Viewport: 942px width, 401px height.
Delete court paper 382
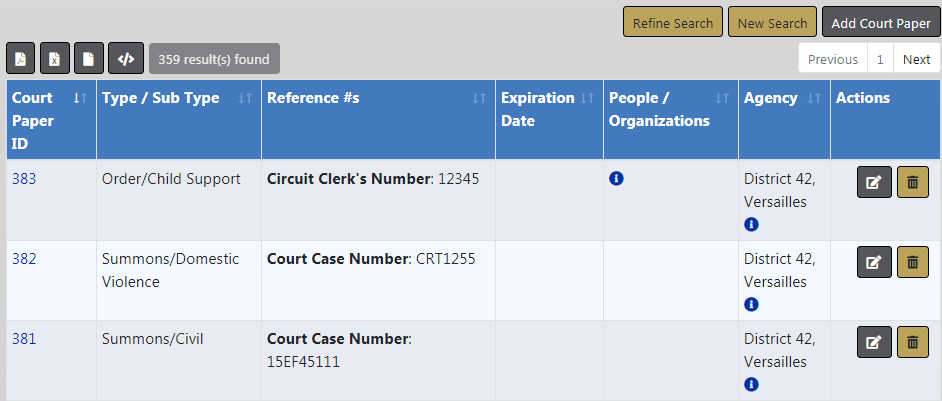click(912, 262)
